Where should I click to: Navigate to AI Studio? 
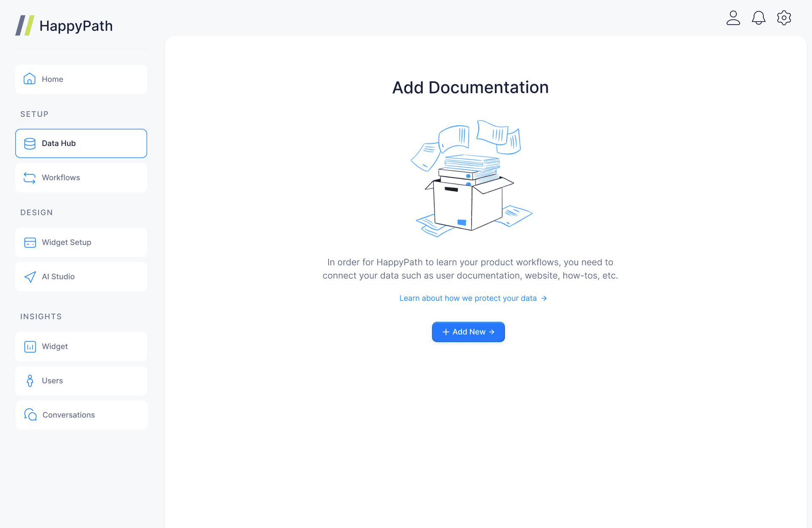[x=81, y=277]
